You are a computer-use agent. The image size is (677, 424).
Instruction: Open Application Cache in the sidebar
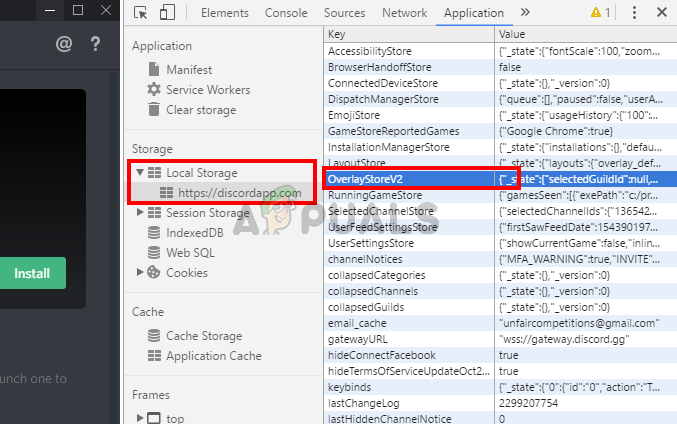[214, 355]
